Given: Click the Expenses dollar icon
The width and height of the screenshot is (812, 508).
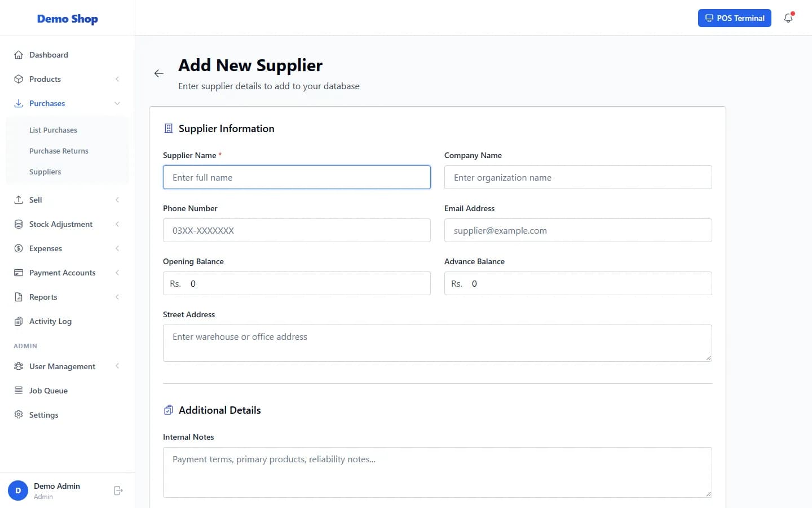Looking at the screenshot, I should click(19, 248).
